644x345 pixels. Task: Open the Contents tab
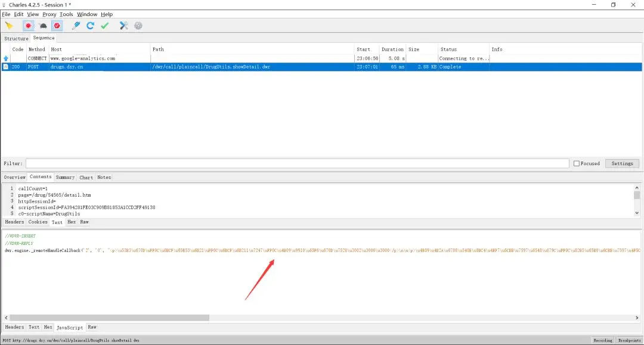[41, 177]
